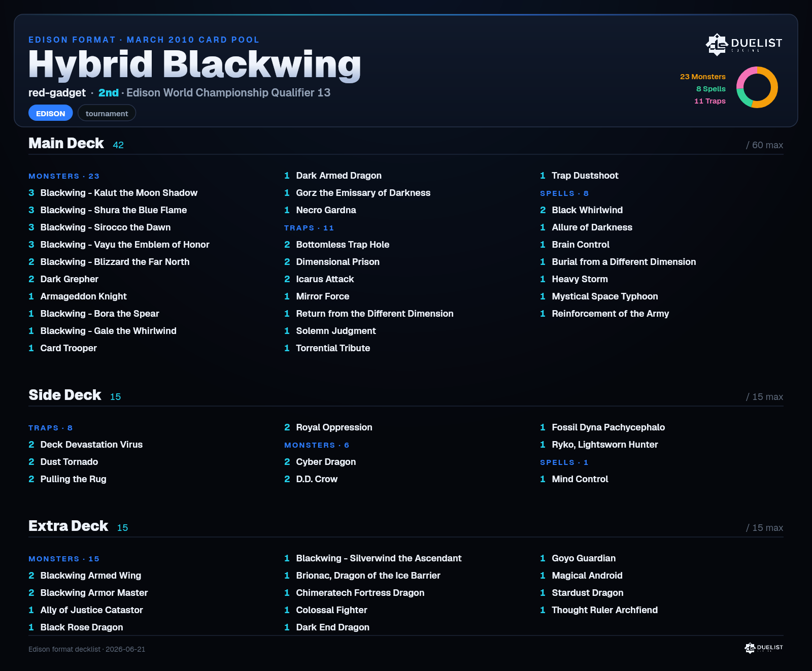Screen dimensions: 812x671
Task: Select the EDISON format tag
Action: tap(51, 113)
